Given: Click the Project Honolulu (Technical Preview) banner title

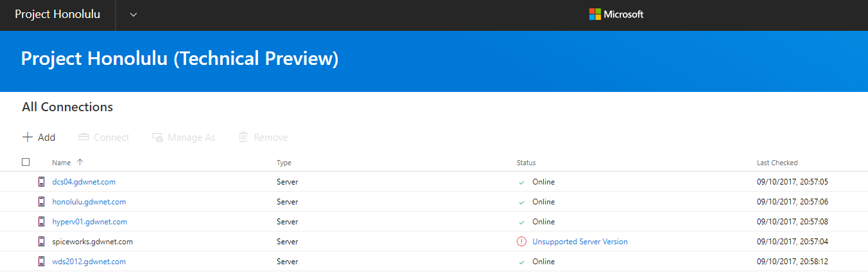Looking at the screenshot, I should pyautogui.click(x=180, y=59).
